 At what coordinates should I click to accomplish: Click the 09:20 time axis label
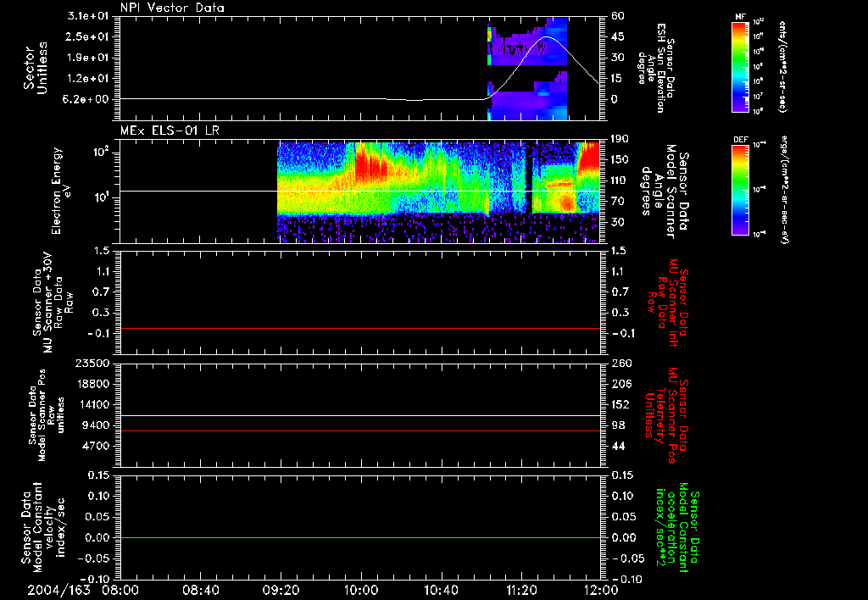click(281, 590)
